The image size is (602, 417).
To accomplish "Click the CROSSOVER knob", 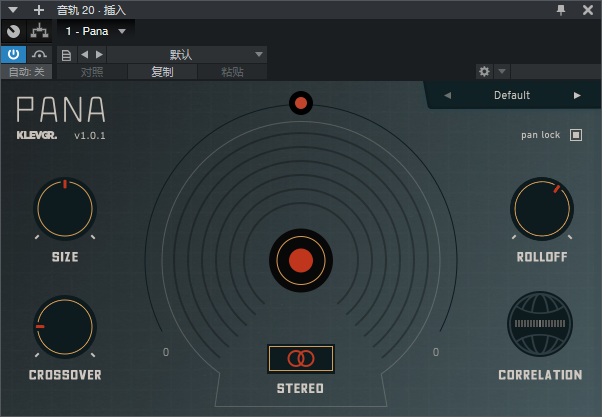I will point(65,327).
